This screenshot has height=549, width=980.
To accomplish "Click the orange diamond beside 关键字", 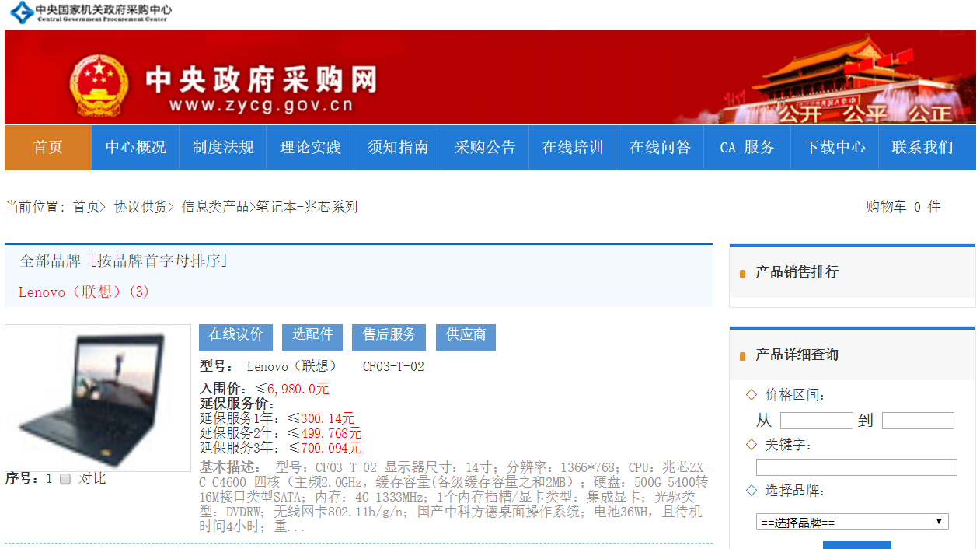I will click(752, 444).
